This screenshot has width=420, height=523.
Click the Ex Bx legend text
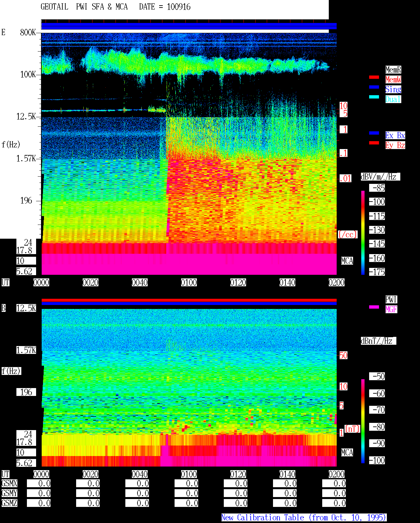coord(395,135)
